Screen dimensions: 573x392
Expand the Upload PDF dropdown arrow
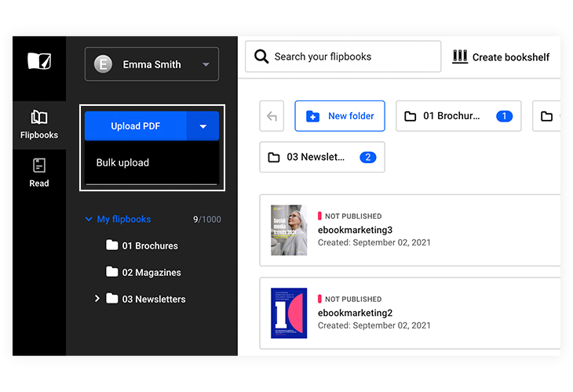(203, 126)
